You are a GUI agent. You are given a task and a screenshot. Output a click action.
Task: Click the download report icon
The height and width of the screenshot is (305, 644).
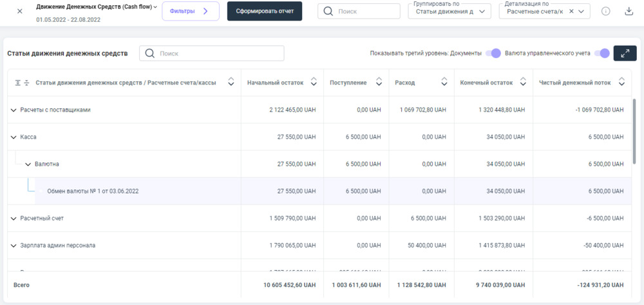(629, 12)
